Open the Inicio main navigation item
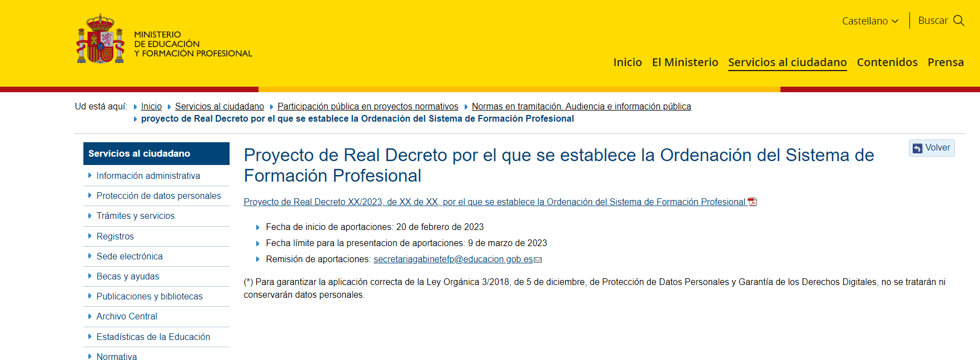Viewport: 980px width, 360px height. tap(627, 62)
